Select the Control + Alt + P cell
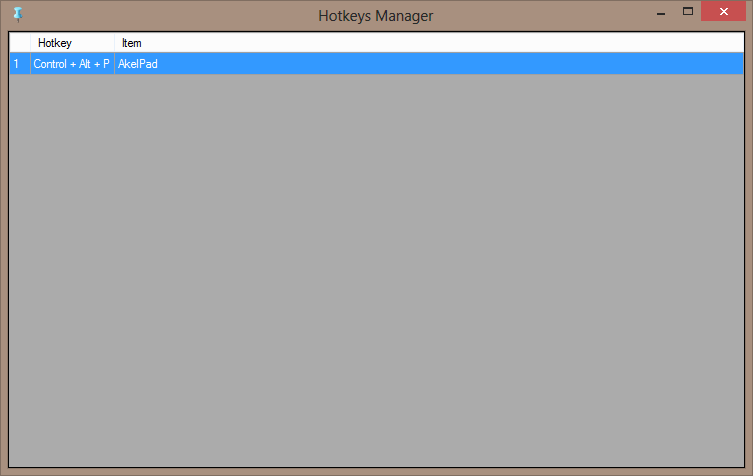 coord(72,64)
